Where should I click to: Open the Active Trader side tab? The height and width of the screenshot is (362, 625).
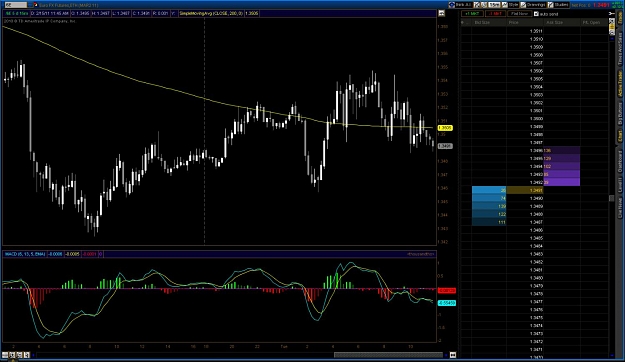point(620,84)
